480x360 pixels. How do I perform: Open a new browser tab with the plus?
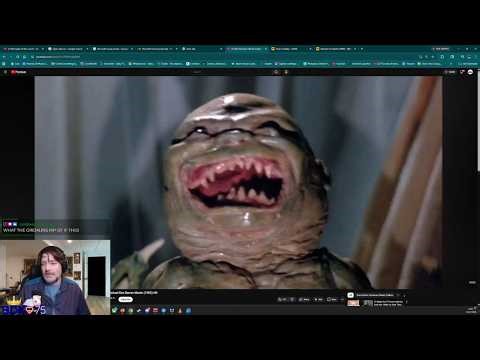(x=362, y=49)
